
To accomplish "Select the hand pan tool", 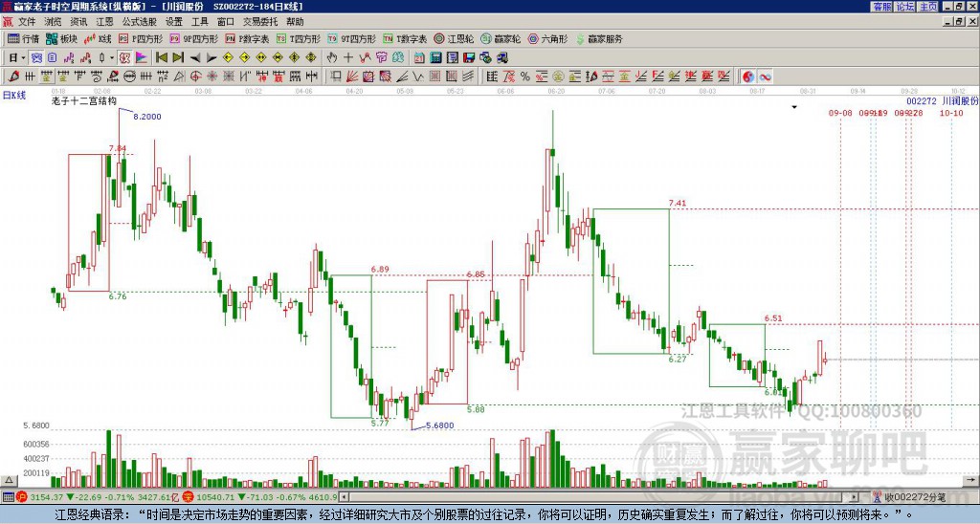I will click(332, 58).
